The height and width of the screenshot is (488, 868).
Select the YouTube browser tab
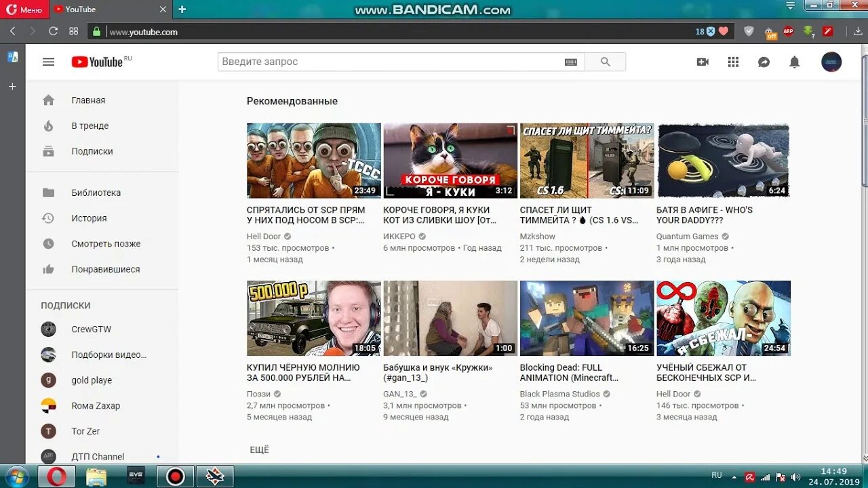tap(111, 9)
